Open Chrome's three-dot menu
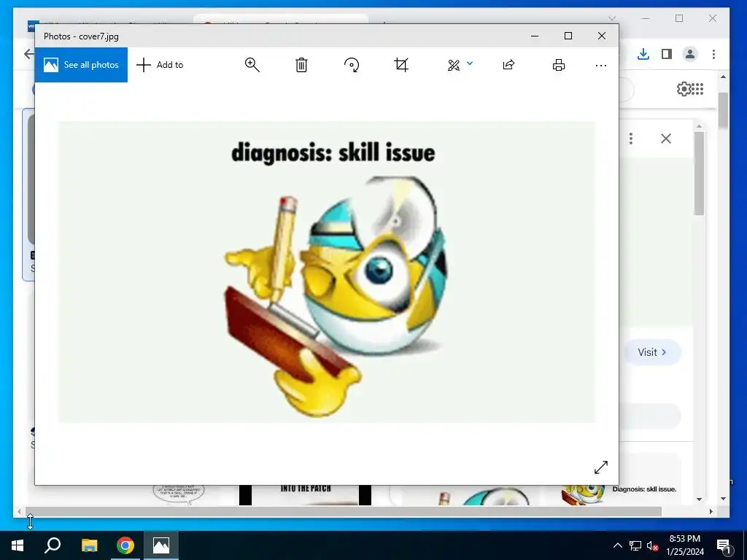747x560 pixels. [x=713, y=54]
